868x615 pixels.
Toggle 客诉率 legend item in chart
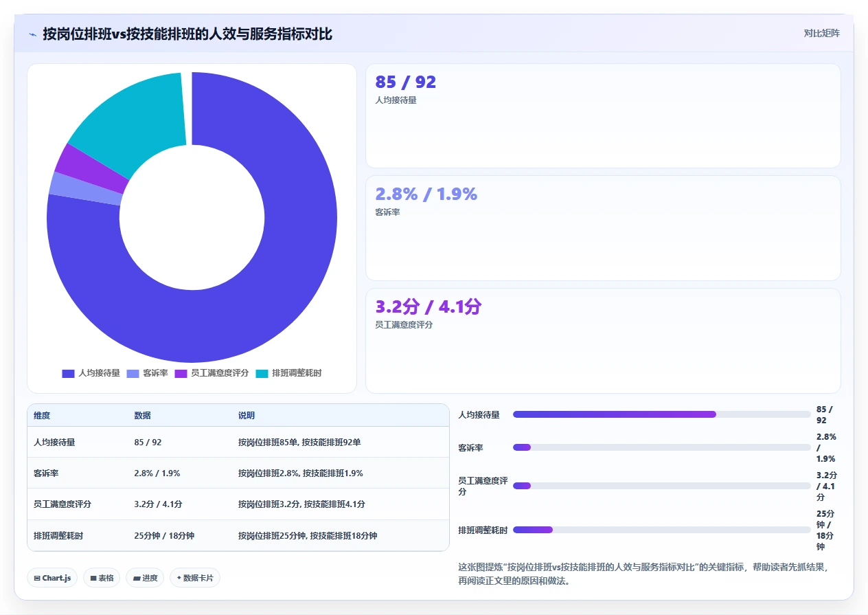[x=147, y=373]
